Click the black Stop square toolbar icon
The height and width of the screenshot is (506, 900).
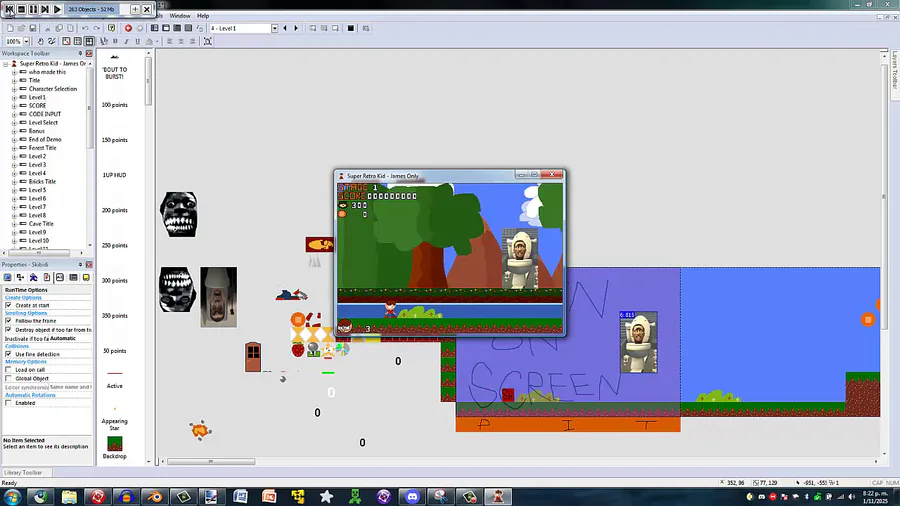pyautogui.click(x=351, y=28)
